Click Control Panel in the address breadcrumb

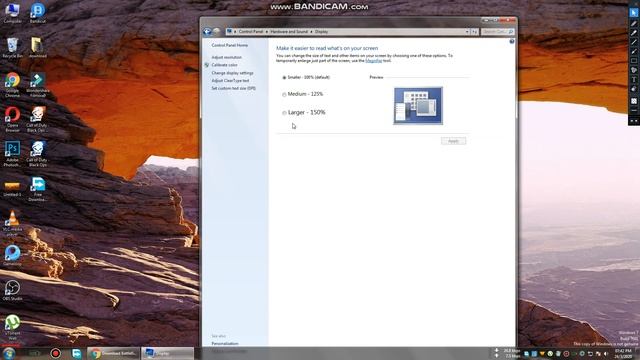pos(251,31)
